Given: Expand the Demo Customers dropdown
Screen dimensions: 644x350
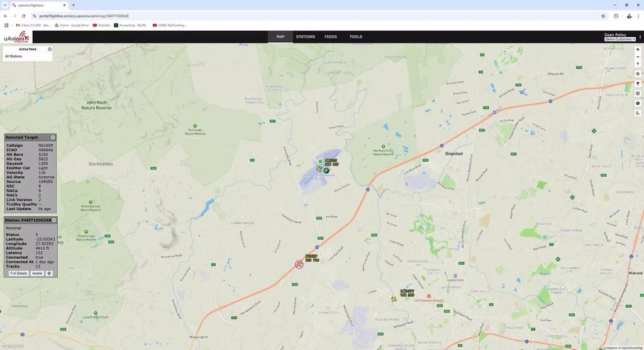Looking at the screenshot, I should [x=619, y=39].
